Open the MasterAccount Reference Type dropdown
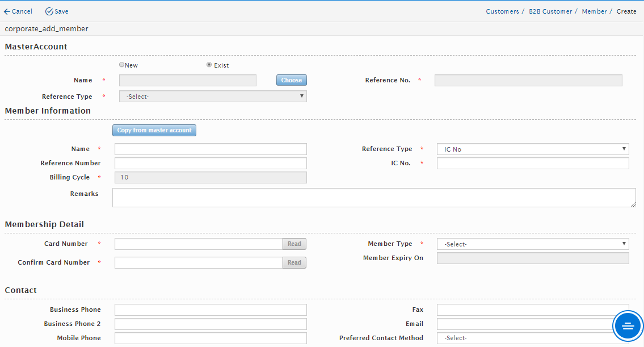Image resolution: width=644 pixels, height=347 pixels. pos(213,97)
